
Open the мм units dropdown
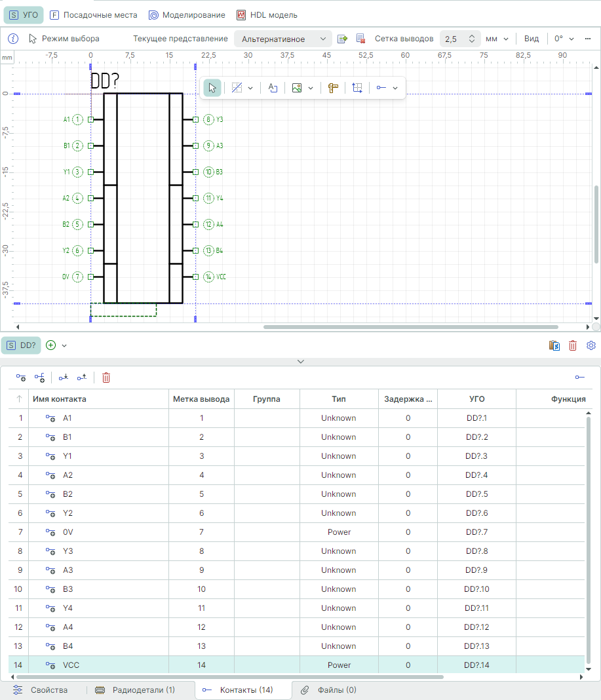(497, 39)
